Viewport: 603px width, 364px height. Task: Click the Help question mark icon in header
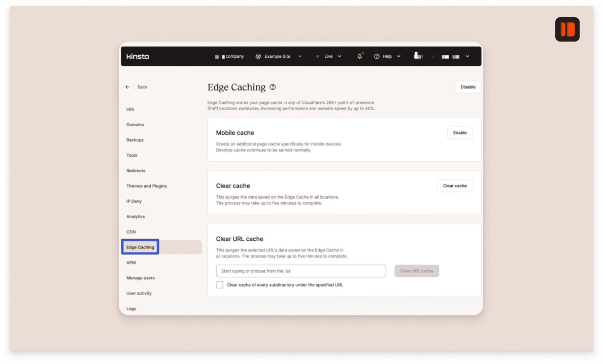[377, 56]
